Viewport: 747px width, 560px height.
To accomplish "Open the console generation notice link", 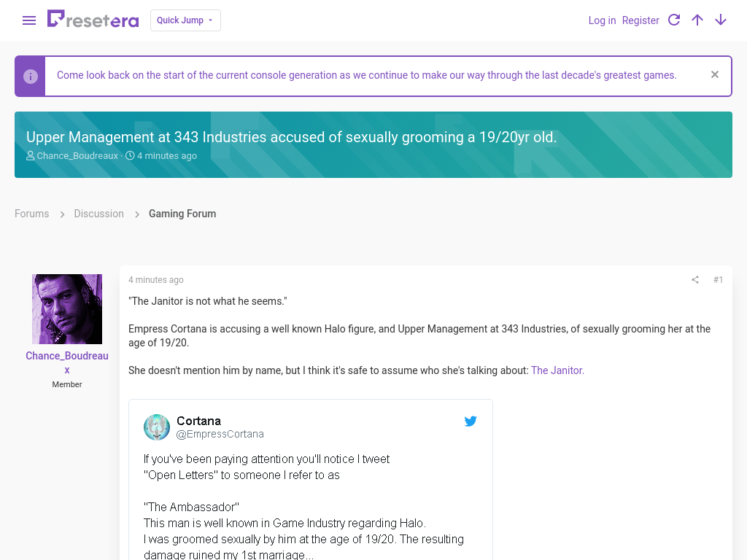I will 366,75.
